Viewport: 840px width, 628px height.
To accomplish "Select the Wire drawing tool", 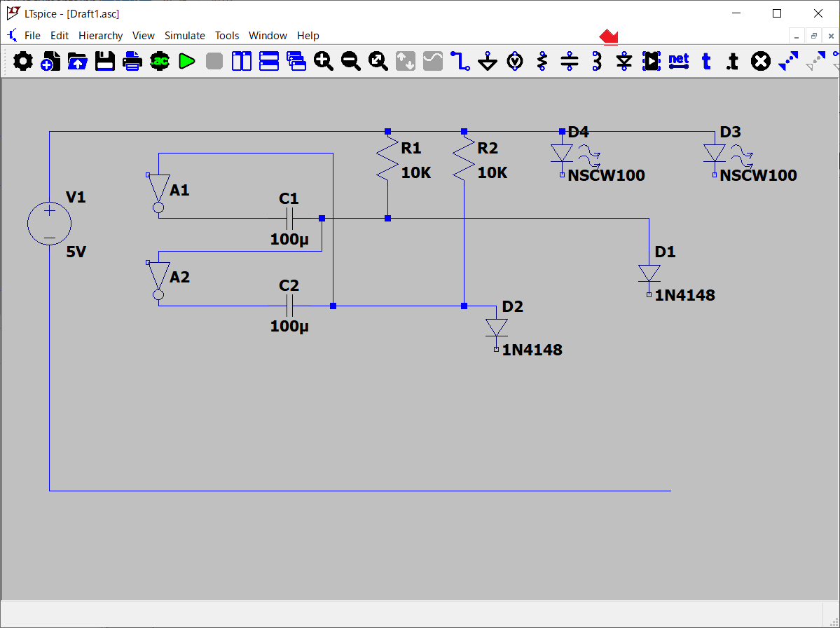I will [x=460, y=62].
